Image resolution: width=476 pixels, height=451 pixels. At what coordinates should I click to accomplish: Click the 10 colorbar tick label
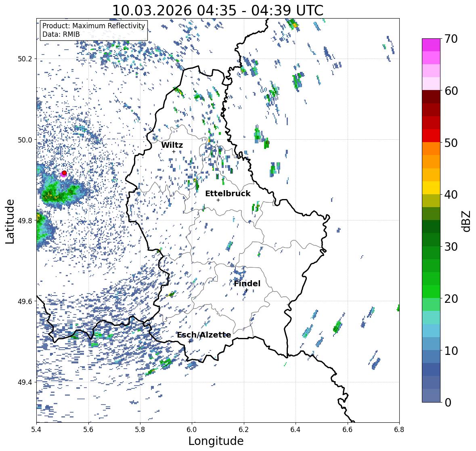451,350
